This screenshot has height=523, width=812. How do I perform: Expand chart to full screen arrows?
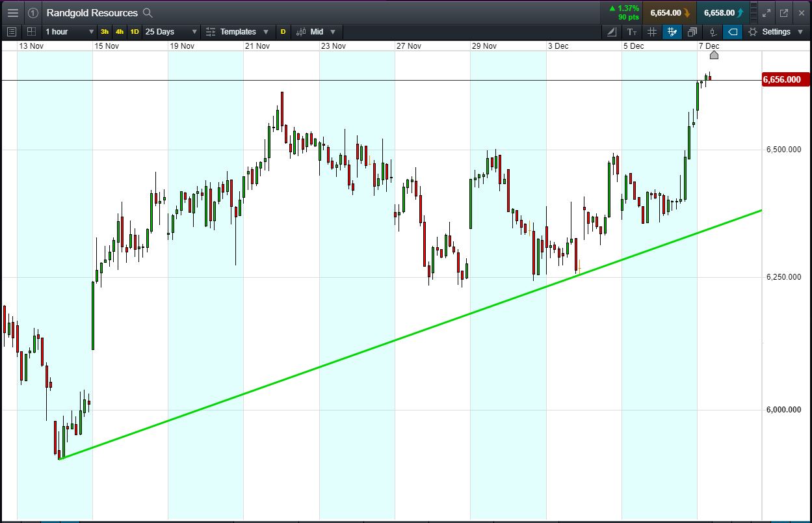coord(766,12)
